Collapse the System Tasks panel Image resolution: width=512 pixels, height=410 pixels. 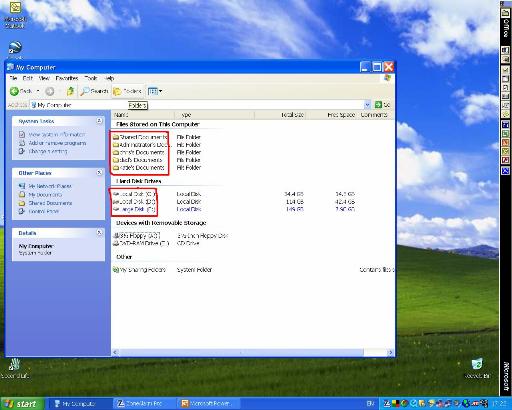point(99,121)
